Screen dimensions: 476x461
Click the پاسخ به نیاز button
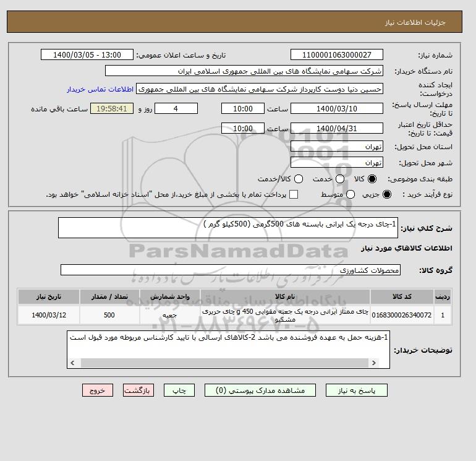point(357,390)
